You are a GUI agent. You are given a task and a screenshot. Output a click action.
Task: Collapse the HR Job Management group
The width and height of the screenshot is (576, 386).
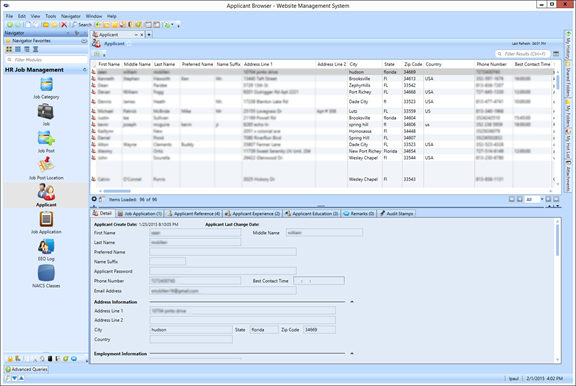pyautogui.click(x=84, y=70)
